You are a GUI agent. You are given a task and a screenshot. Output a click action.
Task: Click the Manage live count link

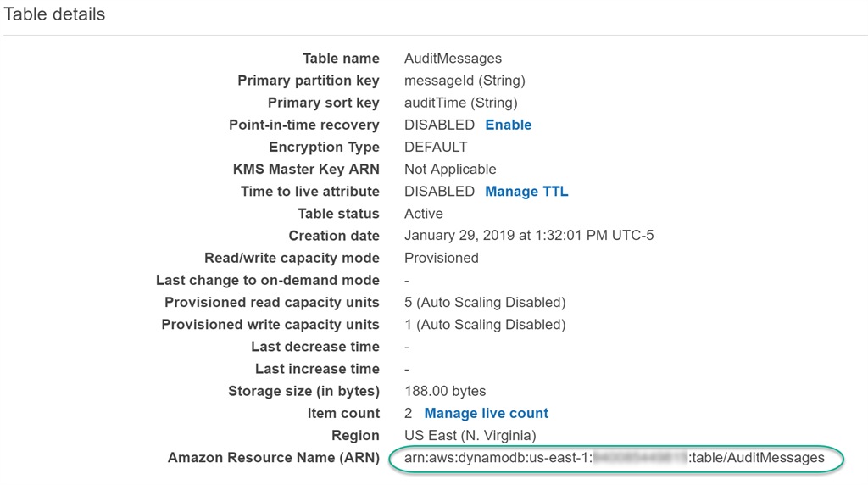coord(486,414)
